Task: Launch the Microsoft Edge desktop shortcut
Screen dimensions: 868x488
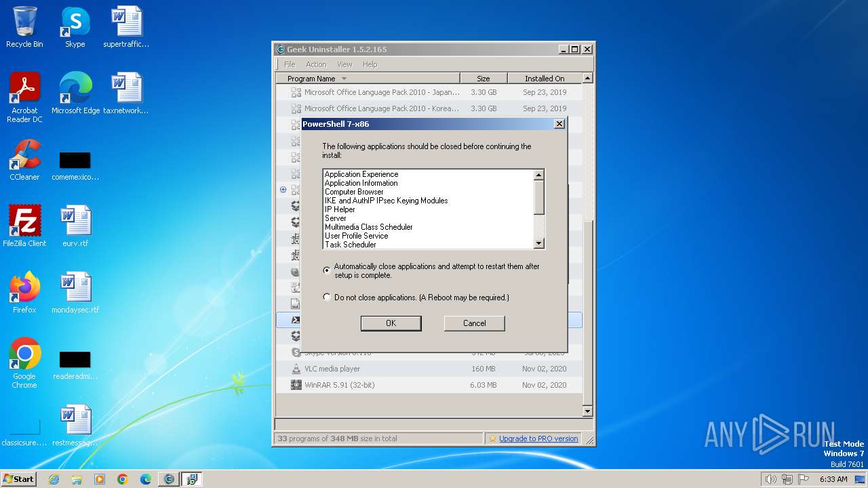Action: pyautogui.click(x=75, y=94)
